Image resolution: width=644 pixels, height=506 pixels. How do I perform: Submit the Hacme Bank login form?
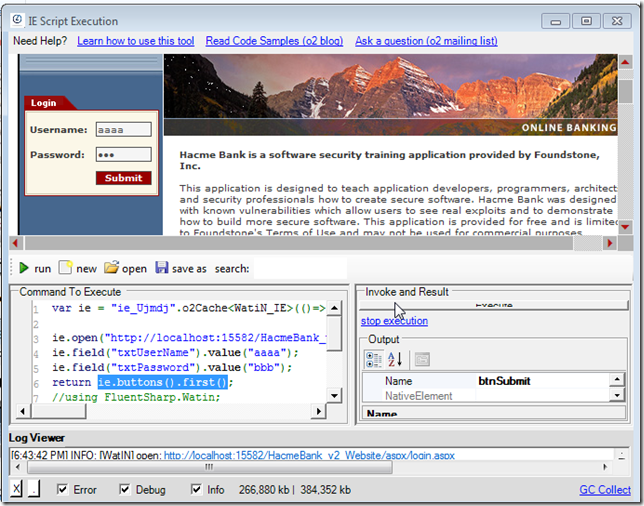pyautogui.click(x=124, y=178)
